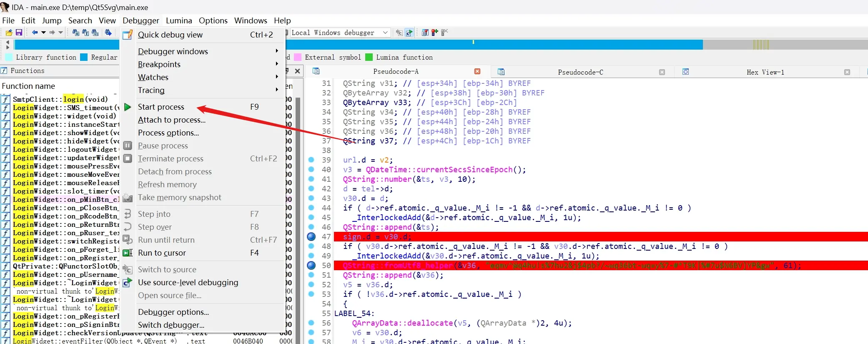Screen dimensions: 868x344
Task: Open the Jump menu
Action: [52, 20]
